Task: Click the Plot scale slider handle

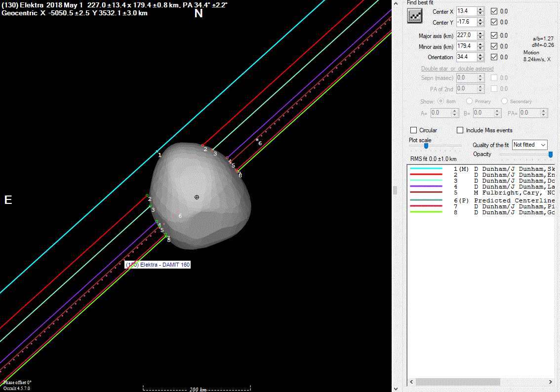Action: coord(426,146)
